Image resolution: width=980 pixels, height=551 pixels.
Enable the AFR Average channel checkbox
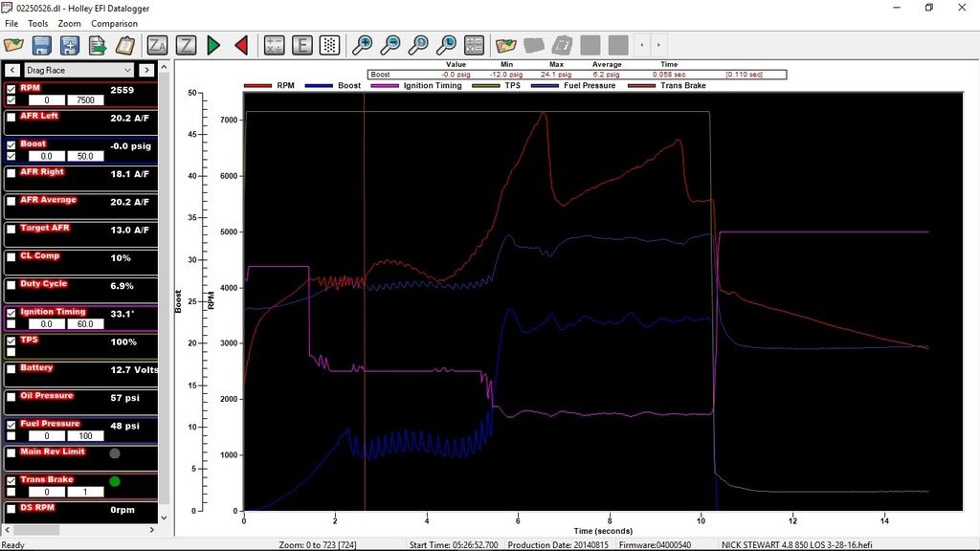(x=11, y=201)
